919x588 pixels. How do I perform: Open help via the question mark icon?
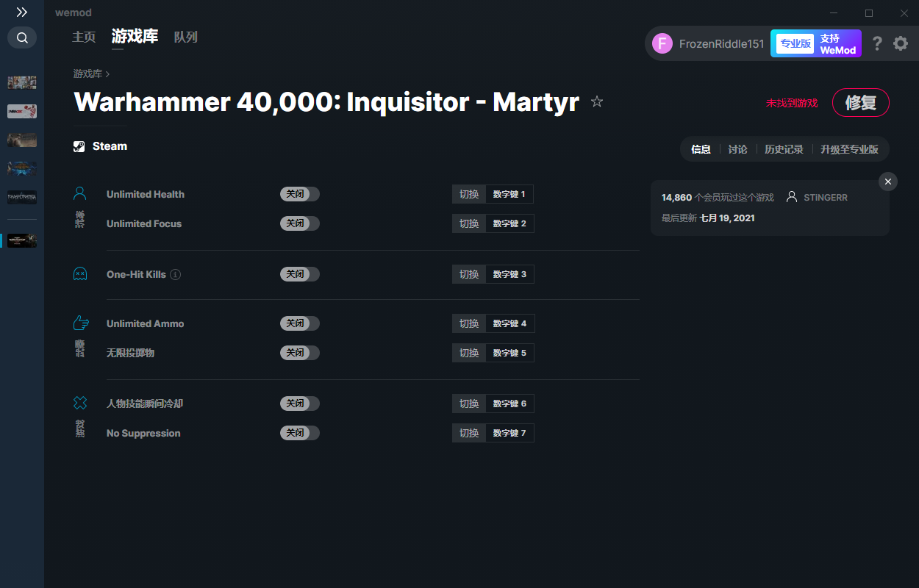click(877, 43)
